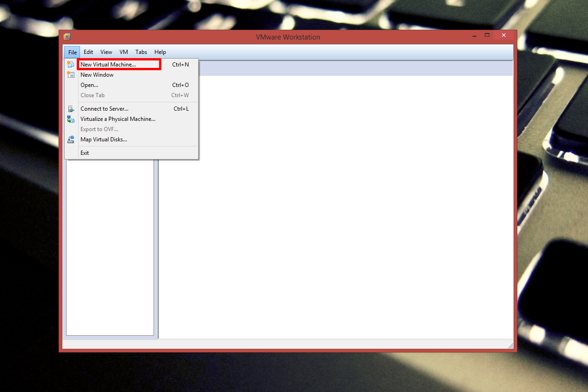Select Map Virtual Disks... entry
This screenshot has height=392, width=588.
(x=132, y=140)
